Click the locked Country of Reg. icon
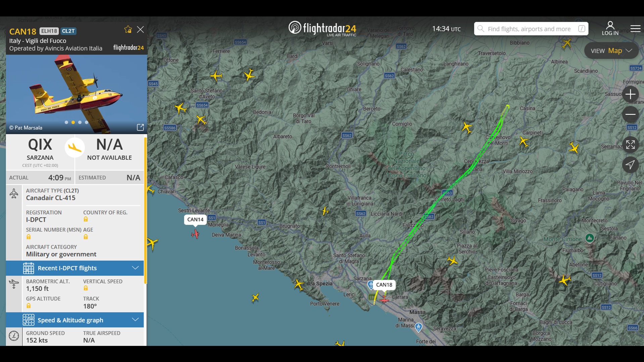The height and width of the screenshot is (362, 644). (x=86, y=219)
